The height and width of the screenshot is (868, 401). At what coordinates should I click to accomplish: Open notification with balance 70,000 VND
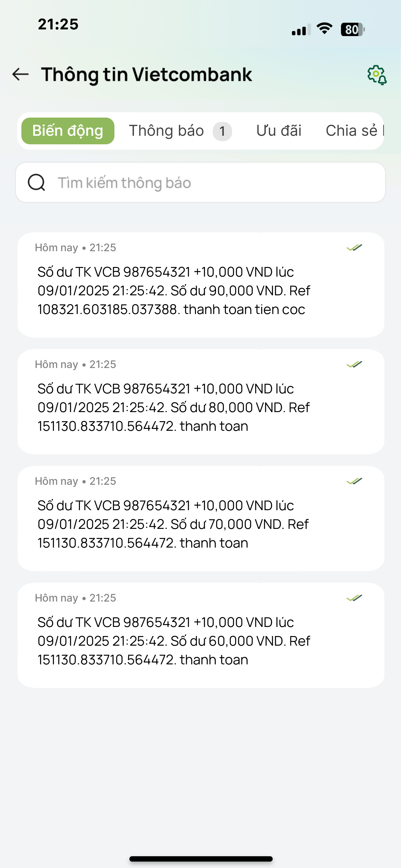point(201,518)
